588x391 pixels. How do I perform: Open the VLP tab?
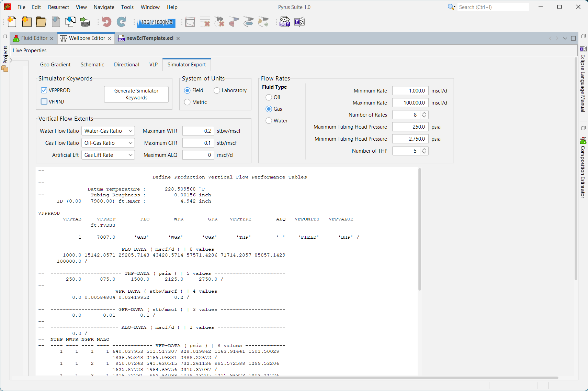point(154,65)
